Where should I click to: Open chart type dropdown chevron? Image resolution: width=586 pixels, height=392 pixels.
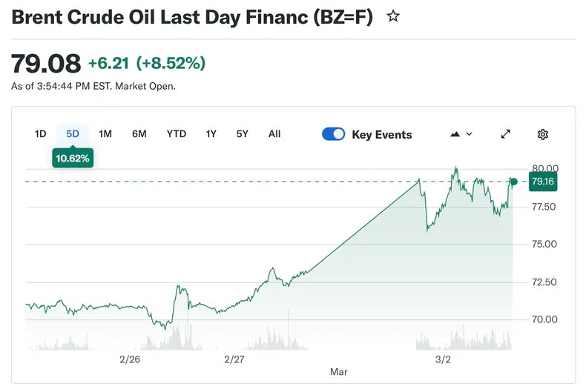[x=470, y=134]
